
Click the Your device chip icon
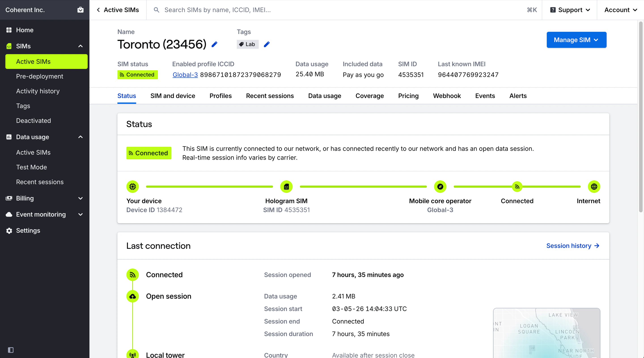(133, 187)
